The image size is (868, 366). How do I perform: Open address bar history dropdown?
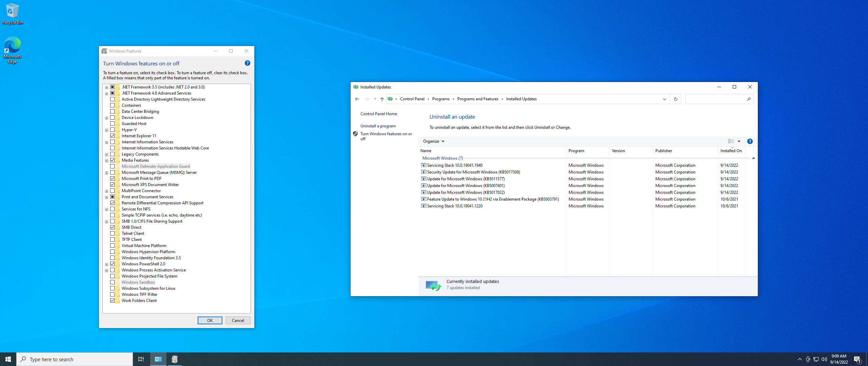tap(665, 99)
